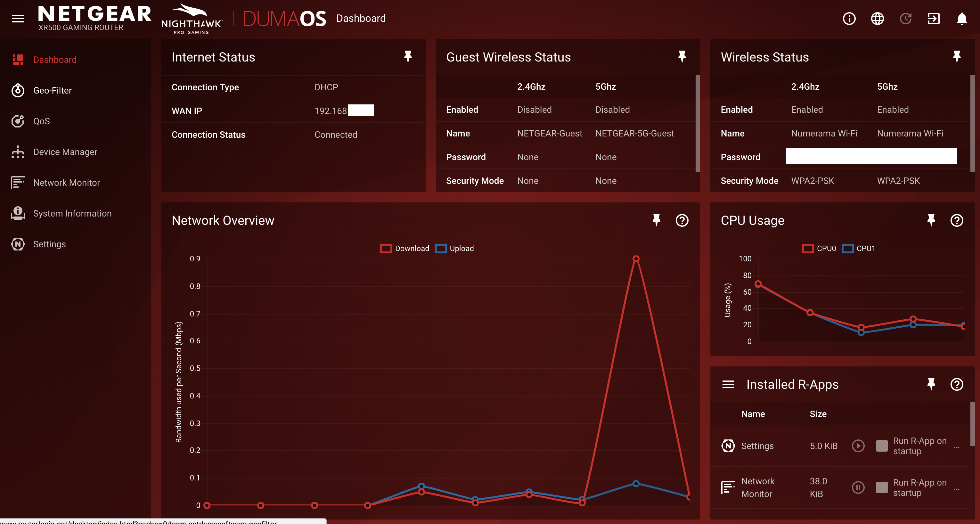Click the Size column header in R-Apps
The image size is (980, 524).
click(x=818, y=413)
